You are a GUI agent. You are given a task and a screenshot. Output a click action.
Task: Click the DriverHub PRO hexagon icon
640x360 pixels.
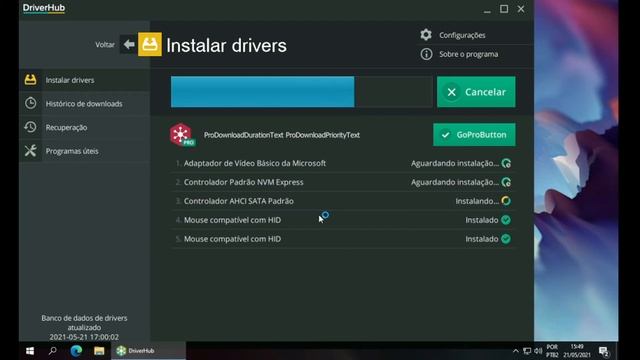182,135
